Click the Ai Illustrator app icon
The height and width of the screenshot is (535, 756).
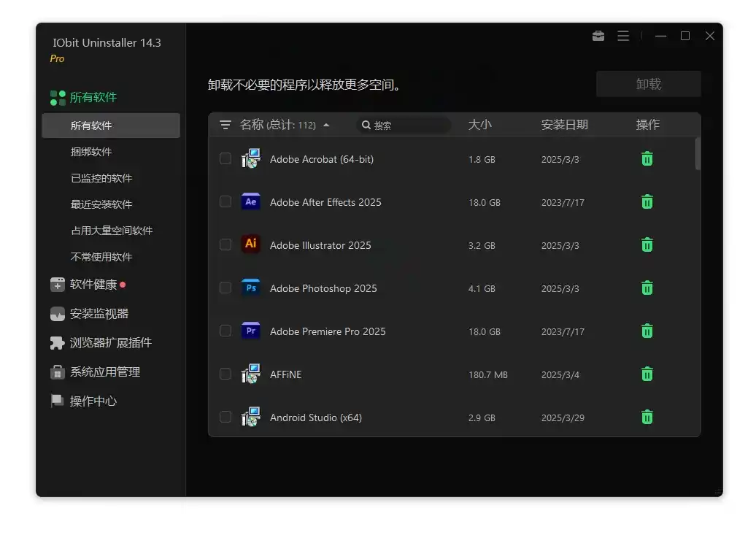tap(251, 244)
